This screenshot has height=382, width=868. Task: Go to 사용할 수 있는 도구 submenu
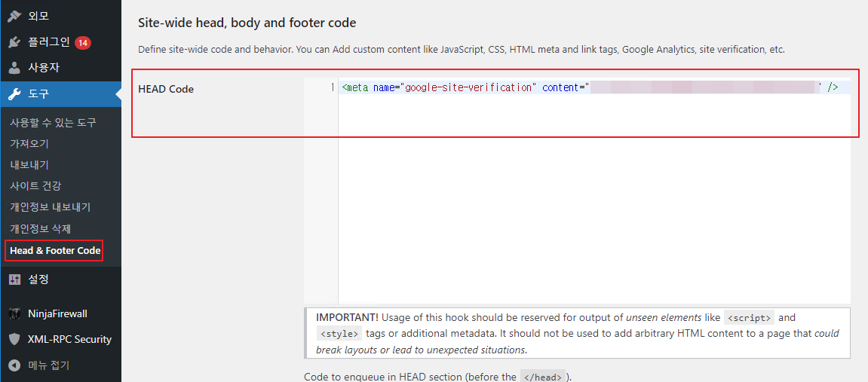coord(53,123)
